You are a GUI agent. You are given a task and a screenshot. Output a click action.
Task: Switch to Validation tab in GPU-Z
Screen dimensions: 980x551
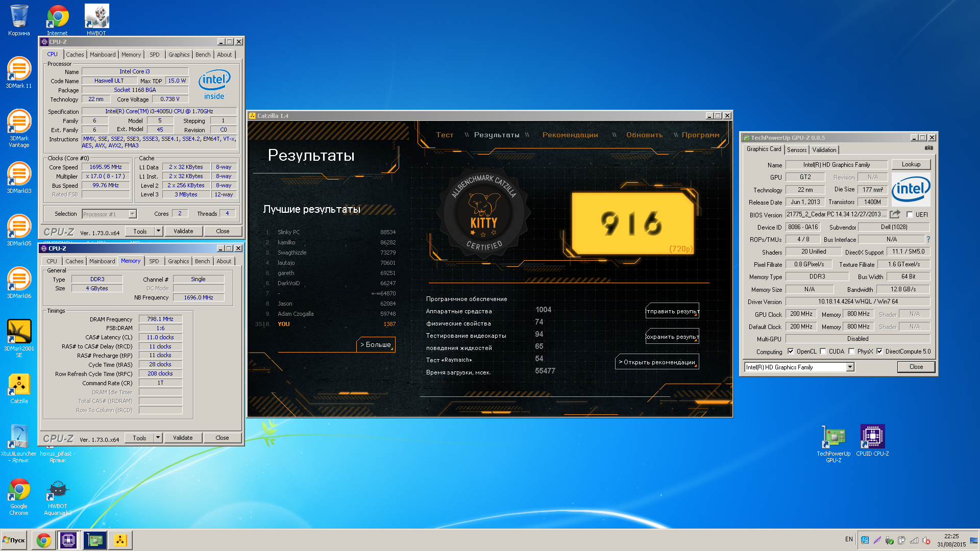tap(824, 150)
